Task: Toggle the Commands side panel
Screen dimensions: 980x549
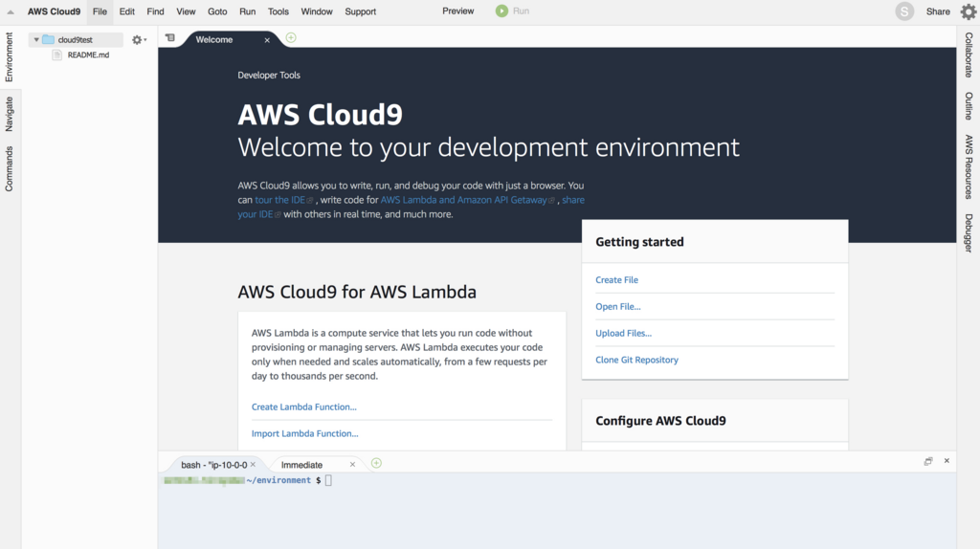Action: click(x=10, y=168)
